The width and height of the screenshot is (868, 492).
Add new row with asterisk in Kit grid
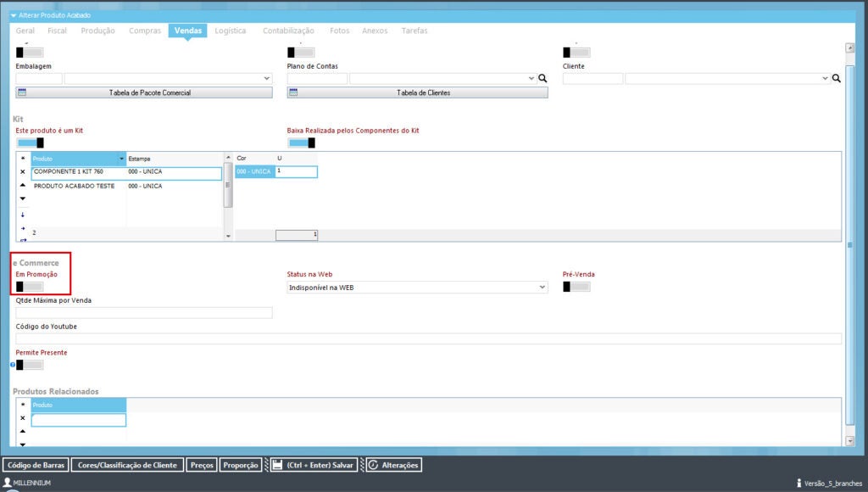point(23,159)
